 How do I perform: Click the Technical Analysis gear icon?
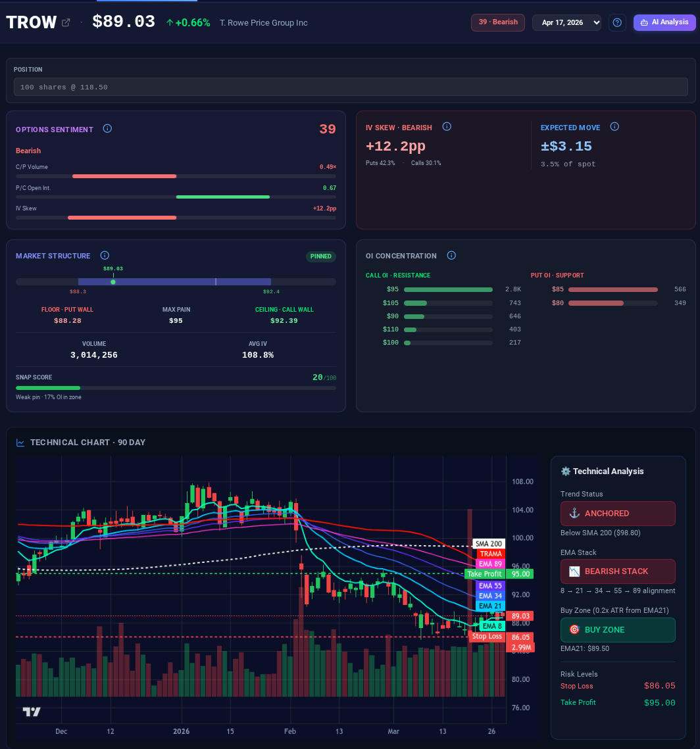(566, 471)
